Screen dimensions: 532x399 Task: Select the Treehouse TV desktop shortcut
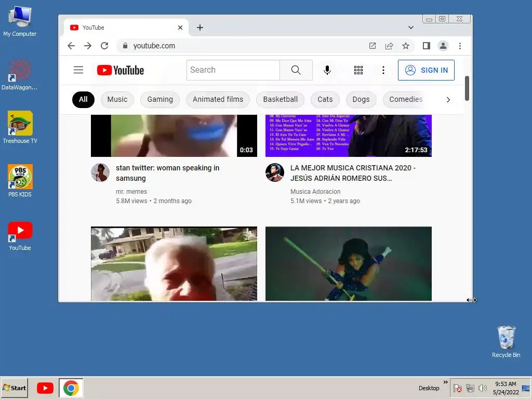[20, 128]
